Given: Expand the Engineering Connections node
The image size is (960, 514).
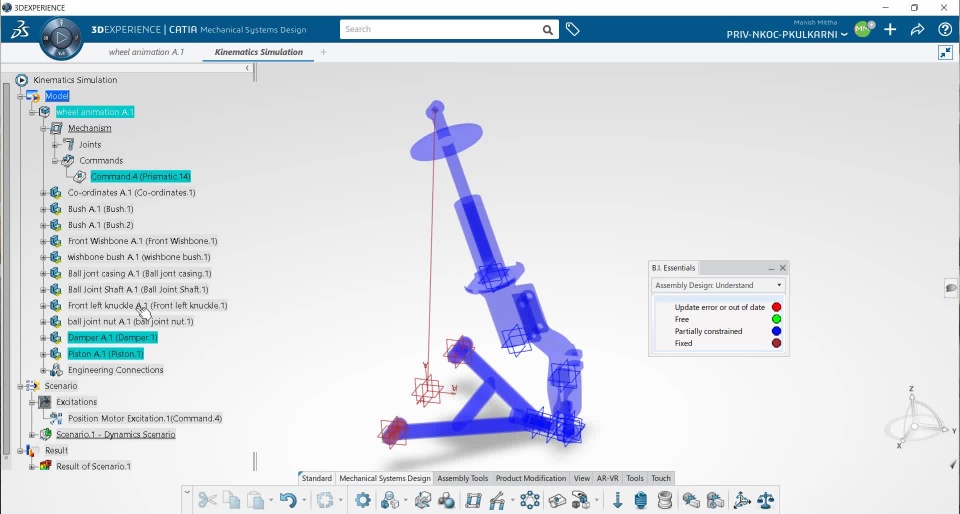Looking at the screenshot, I should [43, 370].
